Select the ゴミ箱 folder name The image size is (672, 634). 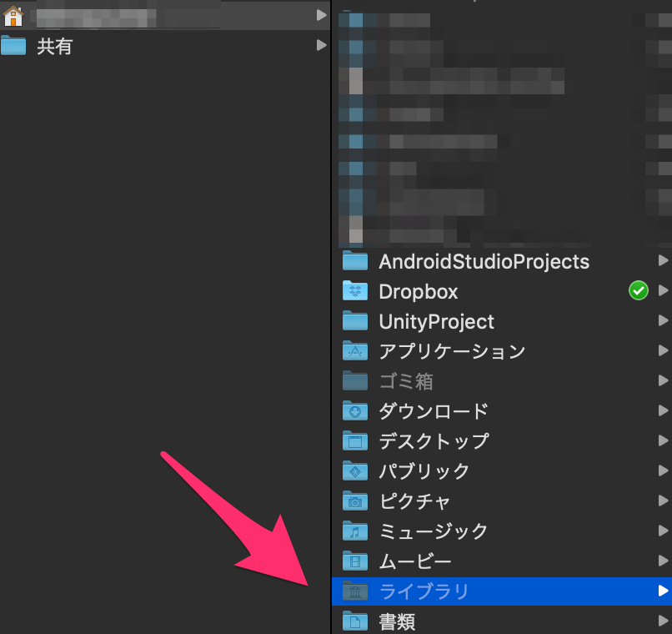(x=406, y=381)
